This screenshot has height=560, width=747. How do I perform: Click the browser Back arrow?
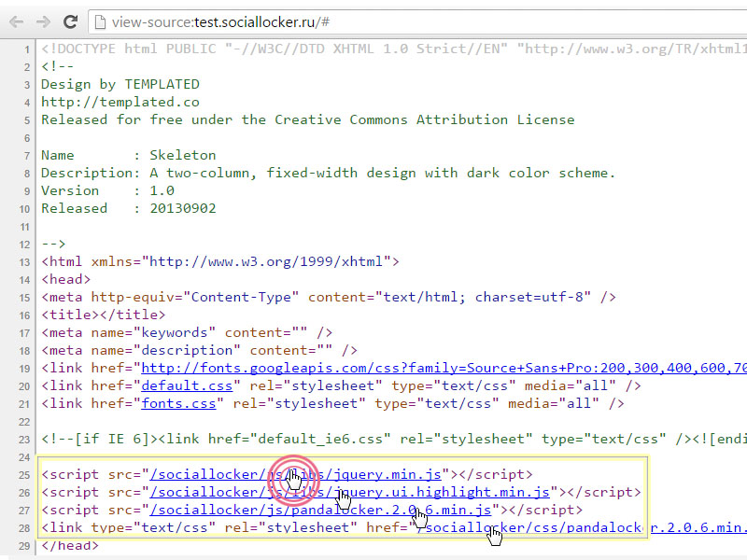(x=16, y=21)
